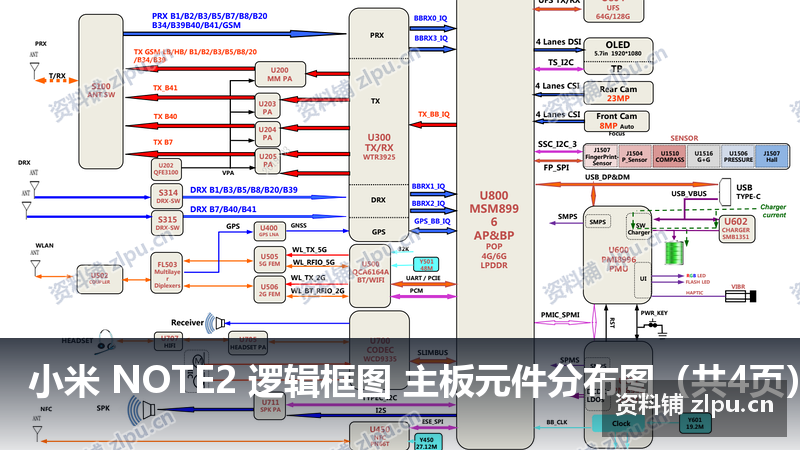Screen dimensions: 800x450
Task: Select the S314 DRX-SW block
Action: (167, 196)
